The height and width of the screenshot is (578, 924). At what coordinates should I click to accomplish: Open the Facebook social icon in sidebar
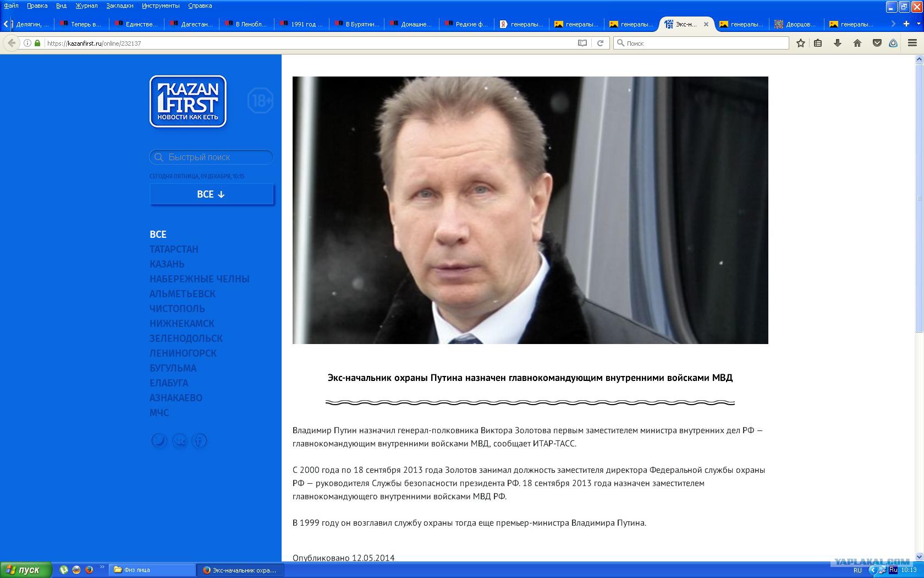(199, 440)
